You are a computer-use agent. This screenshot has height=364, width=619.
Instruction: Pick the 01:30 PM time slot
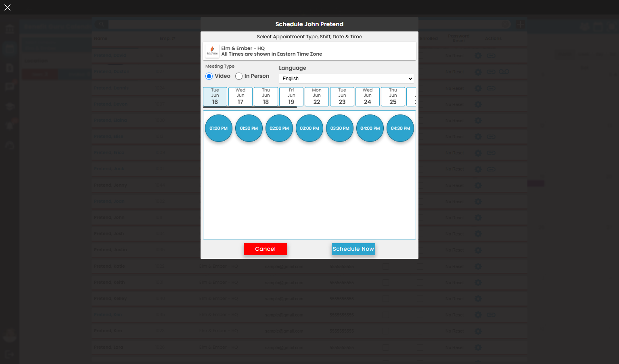(x=249, y=128)
